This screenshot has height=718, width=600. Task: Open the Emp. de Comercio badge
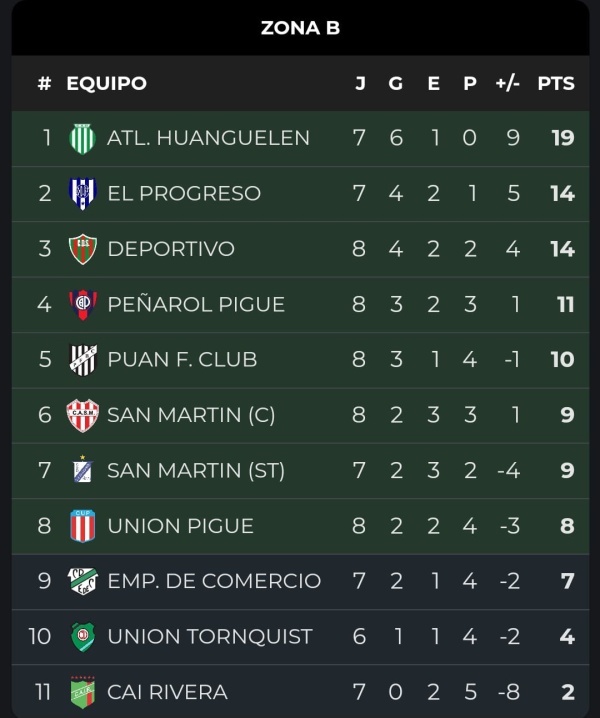coord(82,581)
